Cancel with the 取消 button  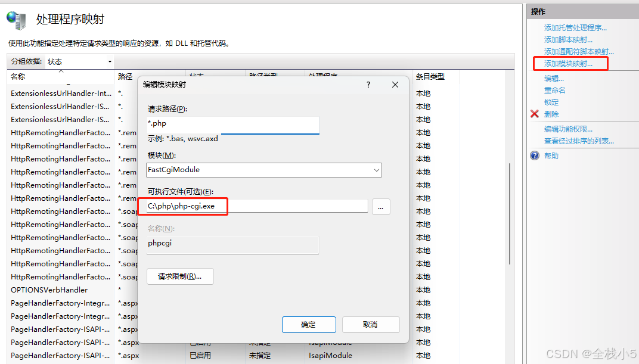[x=370, y=325]
